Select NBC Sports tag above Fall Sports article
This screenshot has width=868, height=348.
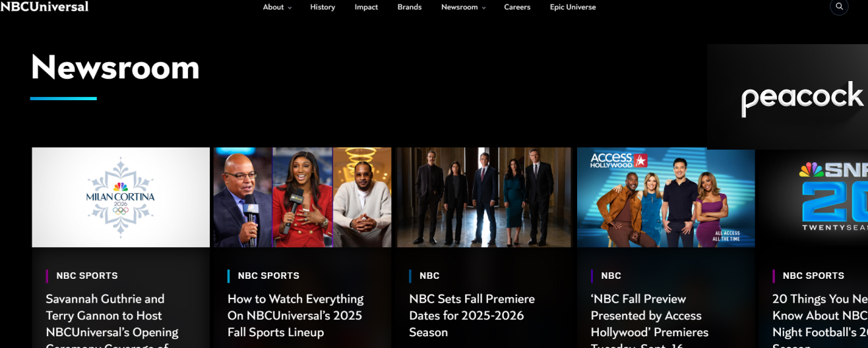coord(268,275)
